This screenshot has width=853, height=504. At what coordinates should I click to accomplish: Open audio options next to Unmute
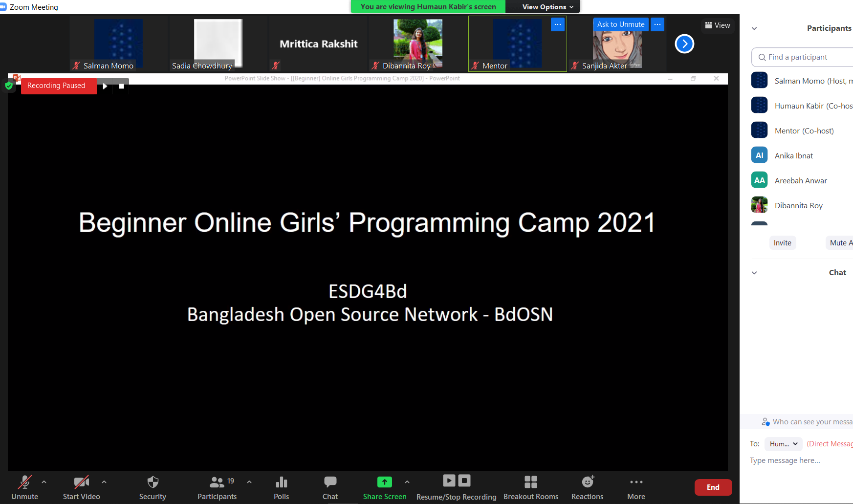coord(43,482)
